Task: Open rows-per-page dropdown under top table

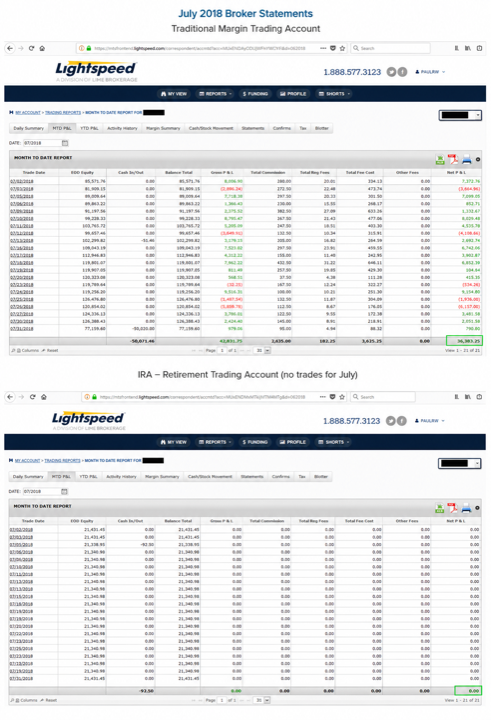Action: point(263,350)
